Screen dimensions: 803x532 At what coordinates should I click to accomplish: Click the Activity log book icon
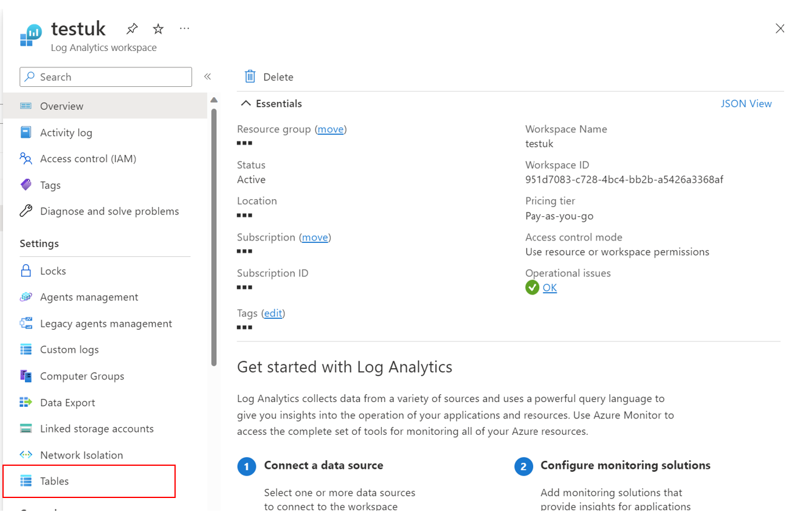tap(26, 132)
